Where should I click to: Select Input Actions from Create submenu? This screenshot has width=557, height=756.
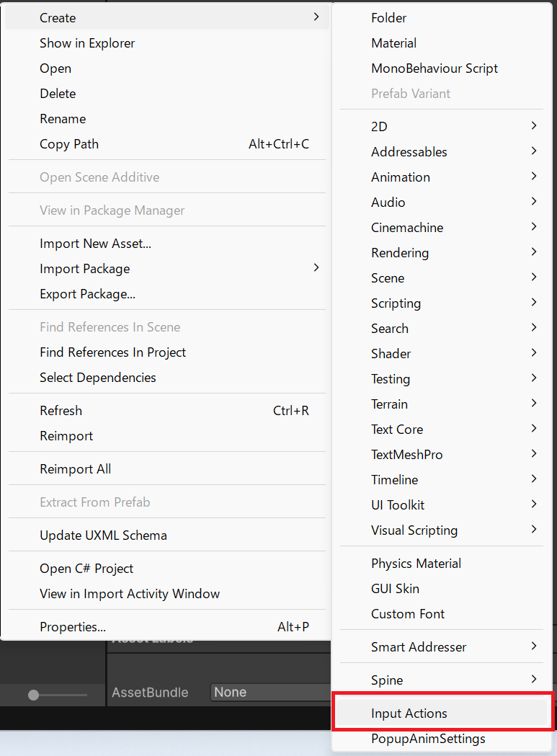click(409, 713)
